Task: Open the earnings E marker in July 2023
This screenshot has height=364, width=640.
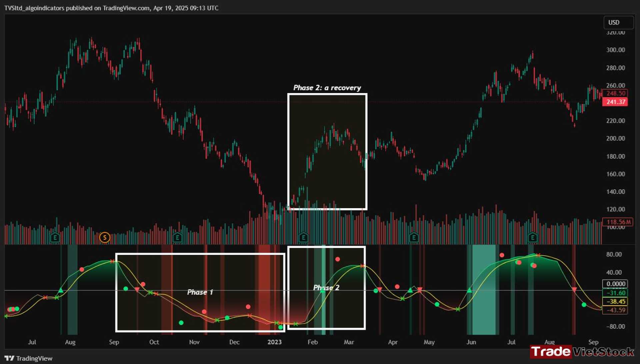Action: point(533,237)
